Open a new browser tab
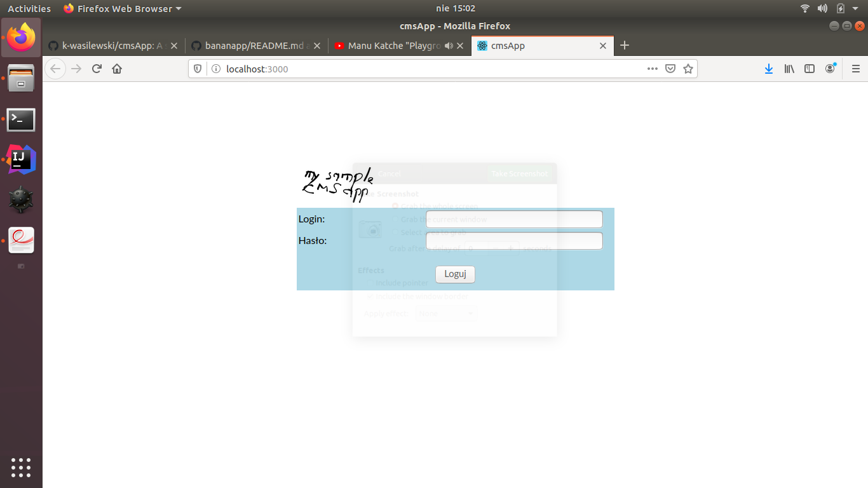The height and width of the screenshot is (488, 868). 625,45
